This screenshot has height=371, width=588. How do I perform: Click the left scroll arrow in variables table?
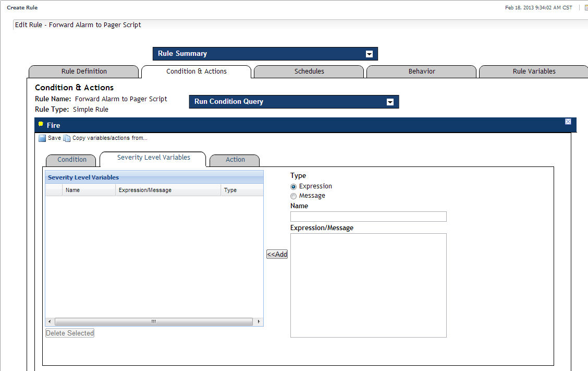[x=50, y=321]
